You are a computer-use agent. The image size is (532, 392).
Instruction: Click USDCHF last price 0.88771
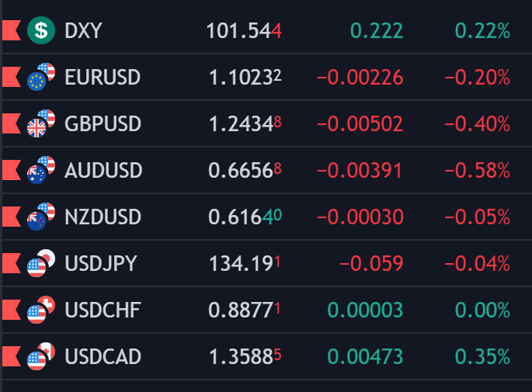point(244,310)
